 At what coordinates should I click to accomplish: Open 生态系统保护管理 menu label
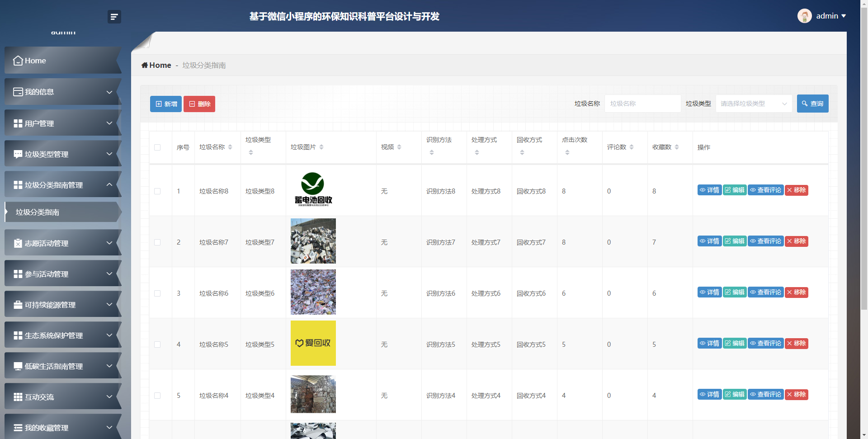coord(54,335)
